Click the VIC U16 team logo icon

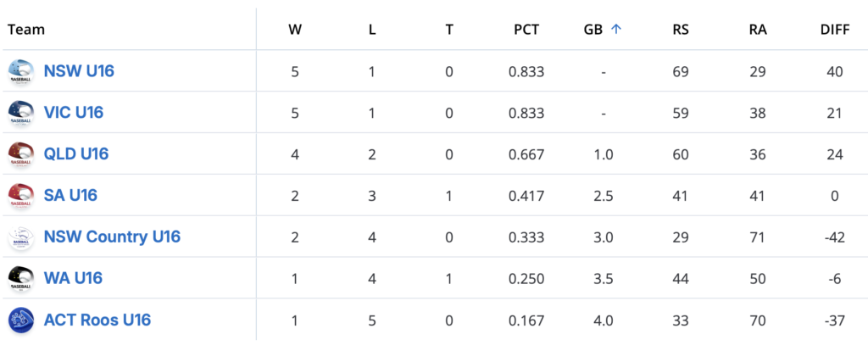[20, 113]
